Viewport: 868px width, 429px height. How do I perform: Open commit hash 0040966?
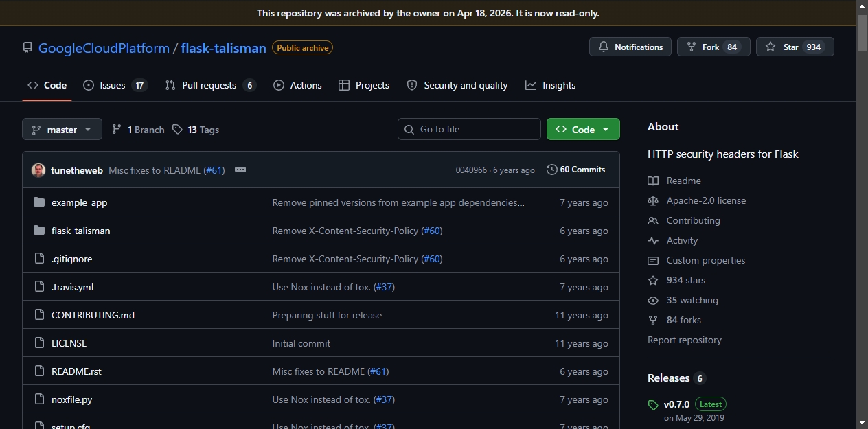(471, 170)
